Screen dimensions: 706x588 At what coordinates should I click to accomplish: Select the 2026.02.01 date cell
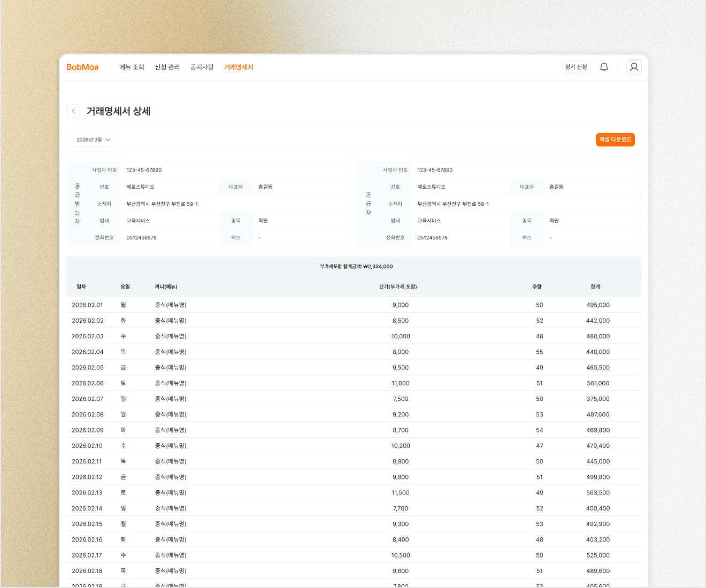[87, 305]
